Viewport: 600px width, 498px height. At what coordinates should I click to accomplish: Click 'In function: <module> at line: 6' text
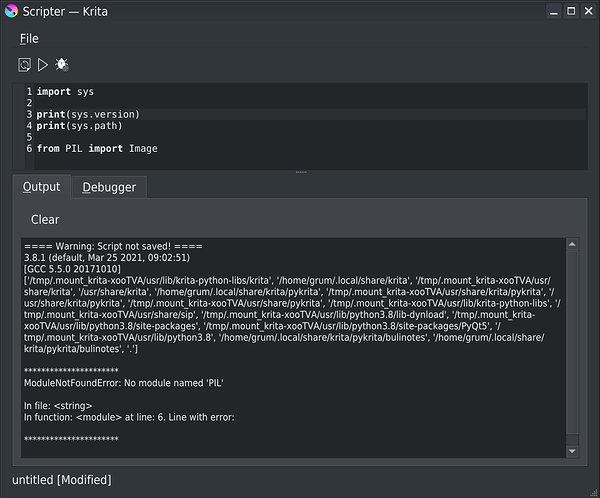(129, 417)
